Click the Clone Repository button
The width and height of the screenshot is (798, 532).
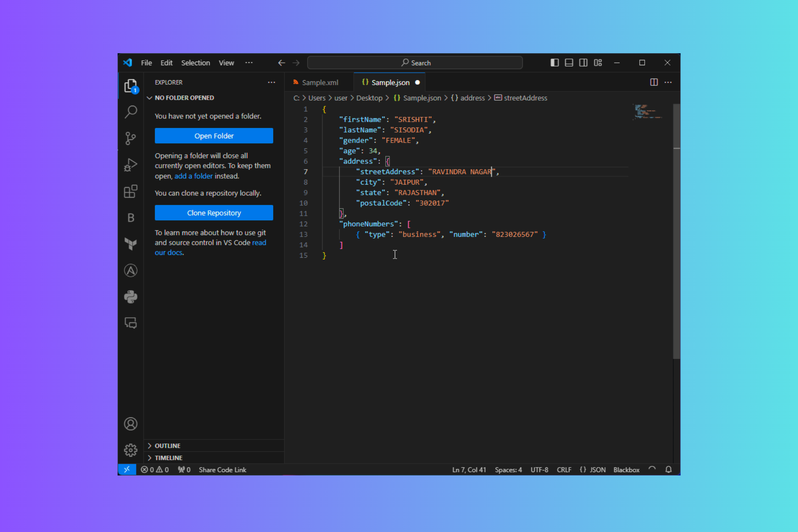(213, 212)
